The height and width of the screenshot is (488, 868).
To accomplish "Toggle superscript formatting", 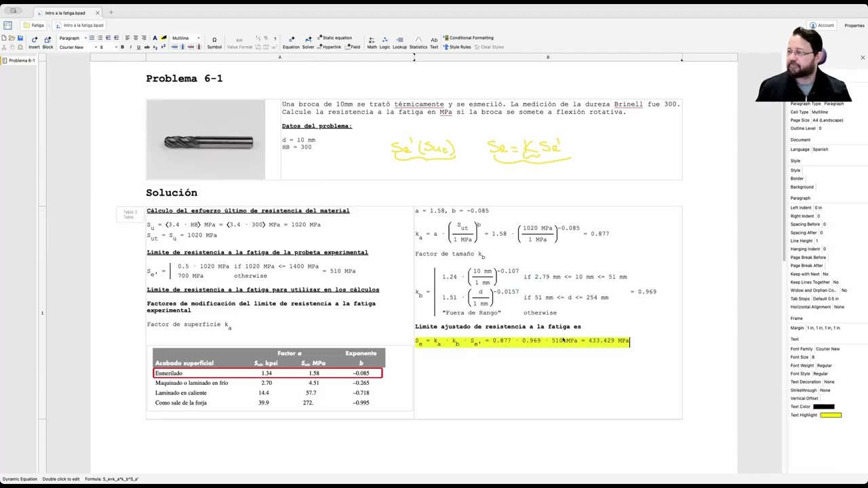I will (163, 47).
